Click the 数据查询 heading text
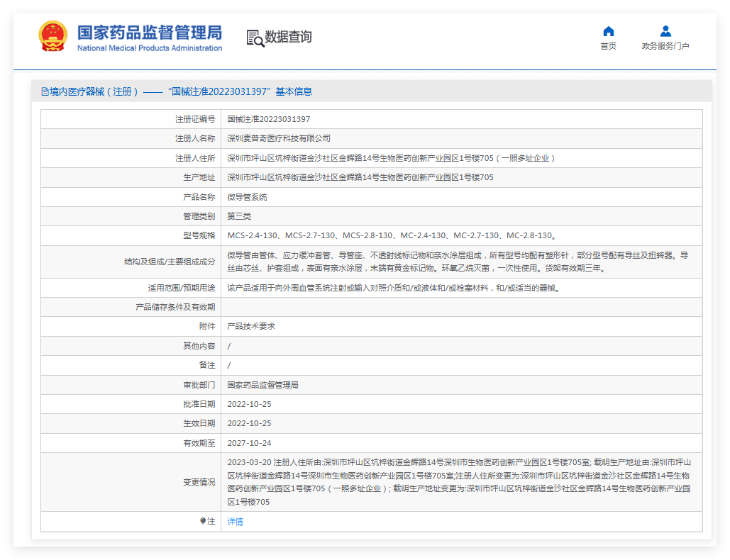Screen dimensions: 730x560 click(x=288, y=37)
